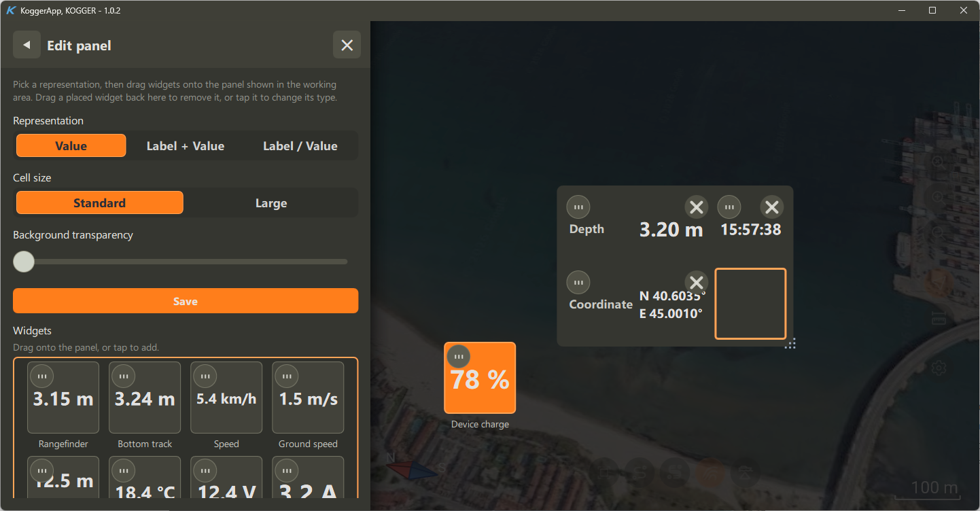Click the Device charge widget's drag handle
Image resolution: width=980 pixels, height=511 pixels.
click(x=459, y=356)
